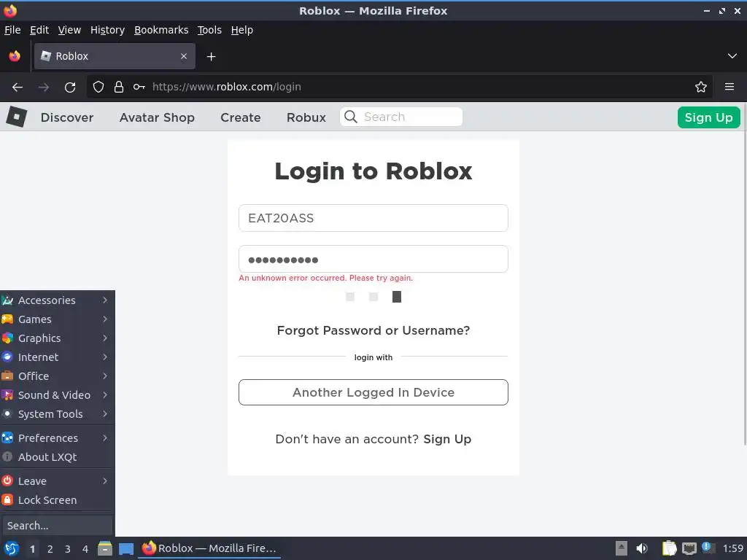Click the removable media eject icon in tray
Image resolution: width=747 pixels, height=560 pixels.
click(x=622, y=548)
